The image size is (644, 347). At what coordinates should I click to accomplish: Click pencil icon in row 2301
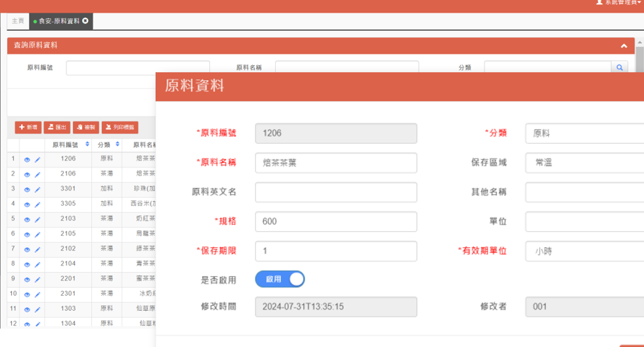point(37,295)
